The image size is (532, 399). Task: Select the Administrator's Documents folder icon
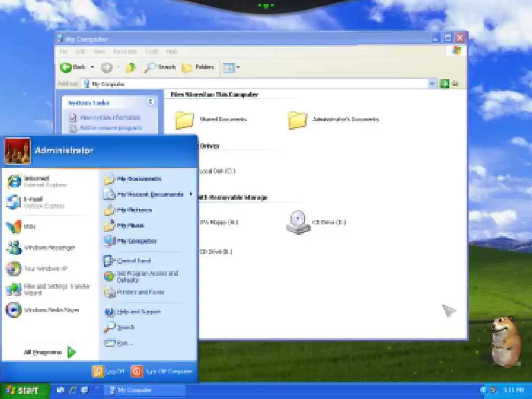click(x=298, y=120)
